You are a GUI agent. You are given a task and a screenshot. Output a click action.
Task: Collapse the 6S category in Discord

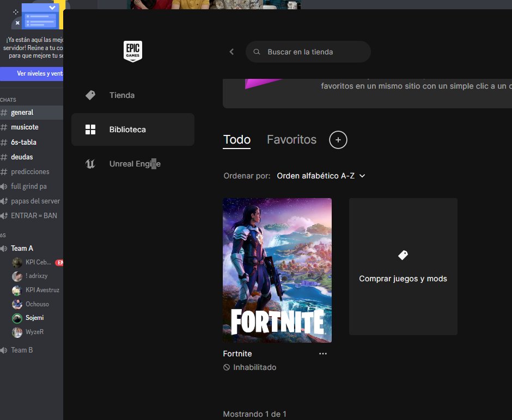tap(3, 235)
